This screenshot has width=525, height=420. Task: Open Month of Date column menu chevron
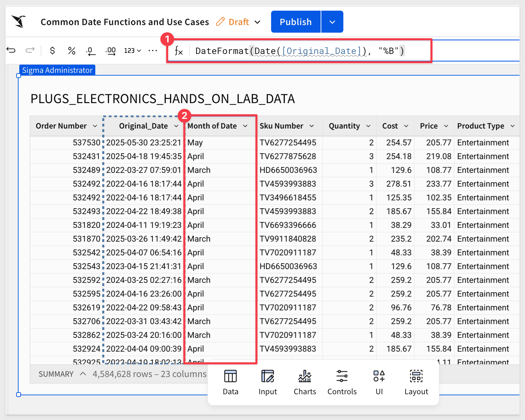coord(245,126)
